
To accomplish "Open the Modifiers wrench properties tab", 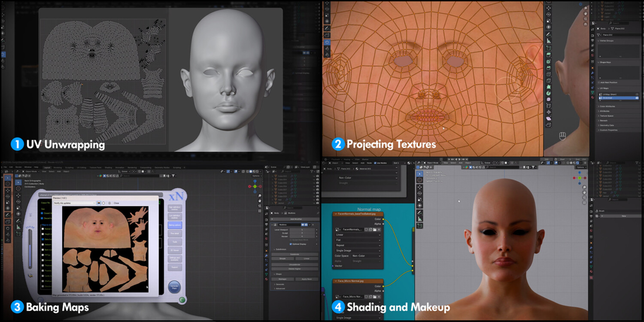I will coord(267,255).
